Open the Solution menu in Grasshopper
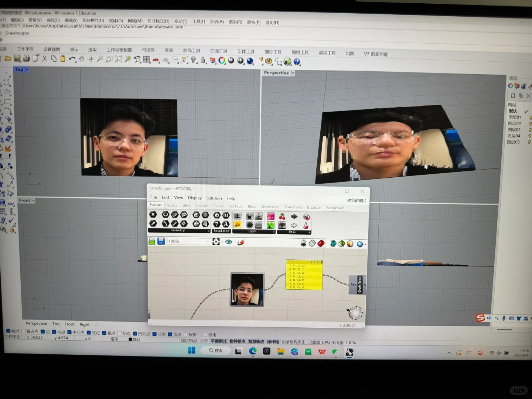This screenshot has height=399, width=532. (x=214, y=198)
